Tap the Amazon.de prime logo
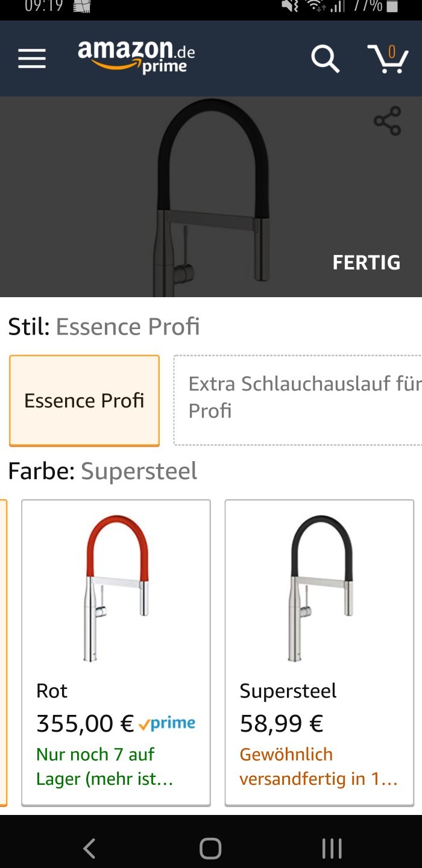422x868 pixels. coord(136,57)
